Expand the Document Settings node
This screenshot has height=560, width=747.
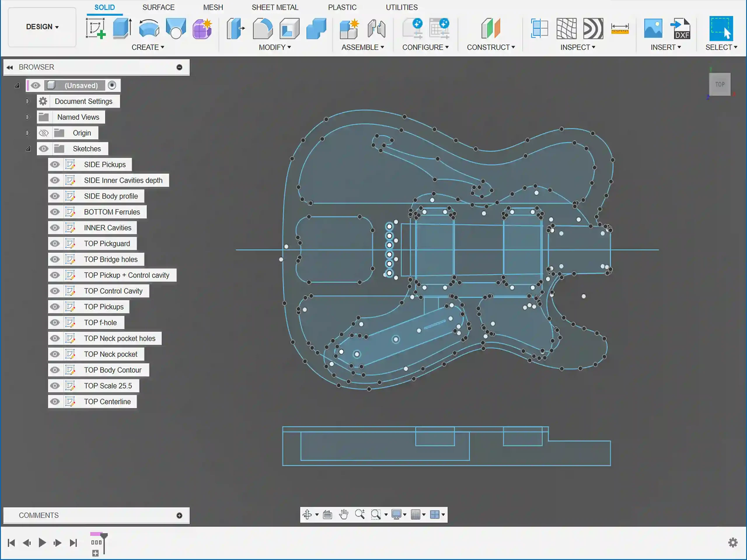tap(28, 101)
